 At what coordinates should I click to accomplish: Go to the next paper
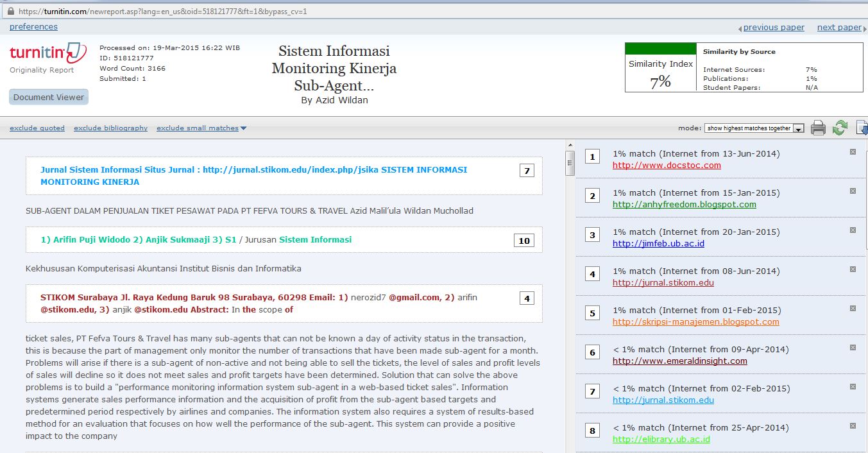pyautogui.click(x=838, y=28)
